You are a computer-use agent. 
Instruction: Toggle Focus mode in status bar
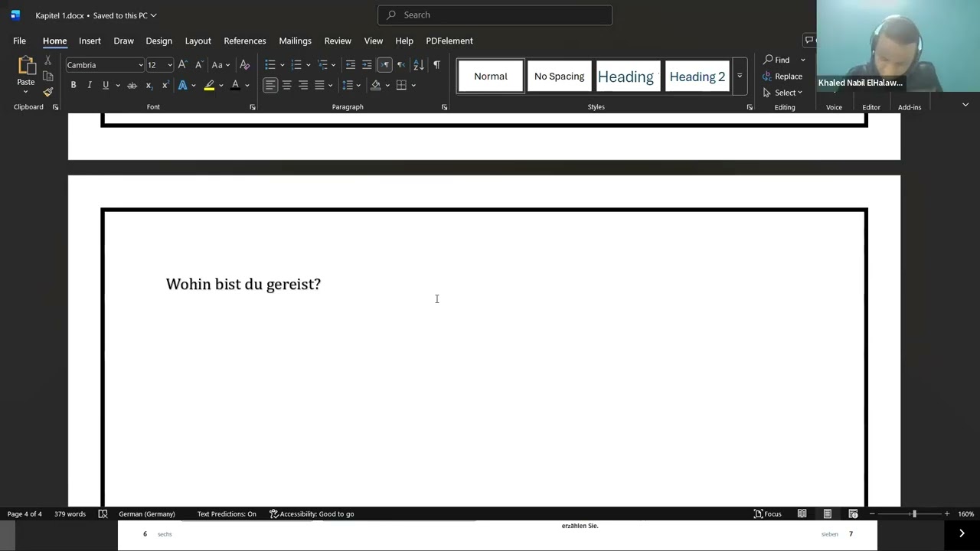pos(768,514)
